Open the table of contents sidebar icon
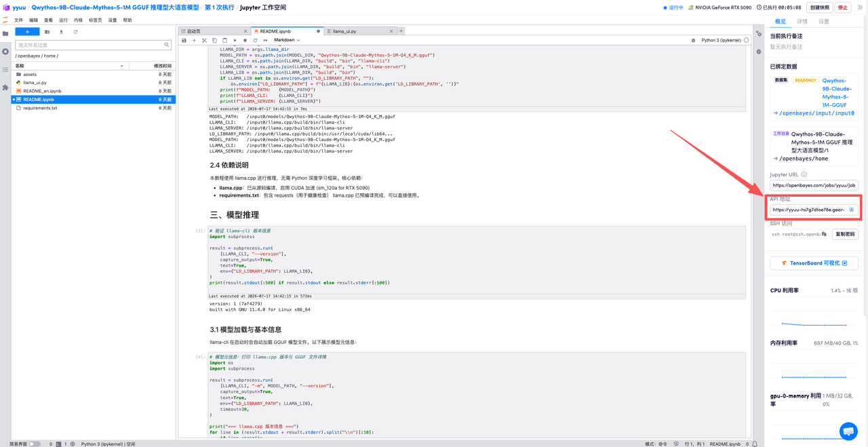Viewport: 868px width, 447px height. pos(5,69)
